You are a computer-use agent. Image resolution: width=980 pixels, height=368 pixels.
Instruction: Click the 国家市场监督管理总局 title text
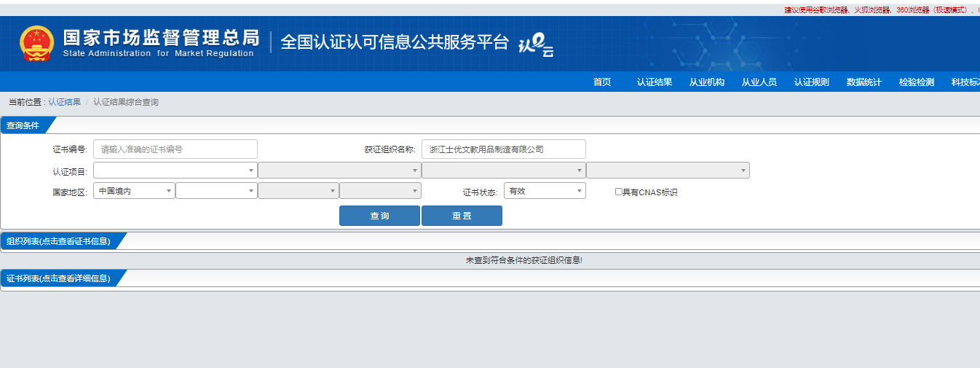point(161,38)
